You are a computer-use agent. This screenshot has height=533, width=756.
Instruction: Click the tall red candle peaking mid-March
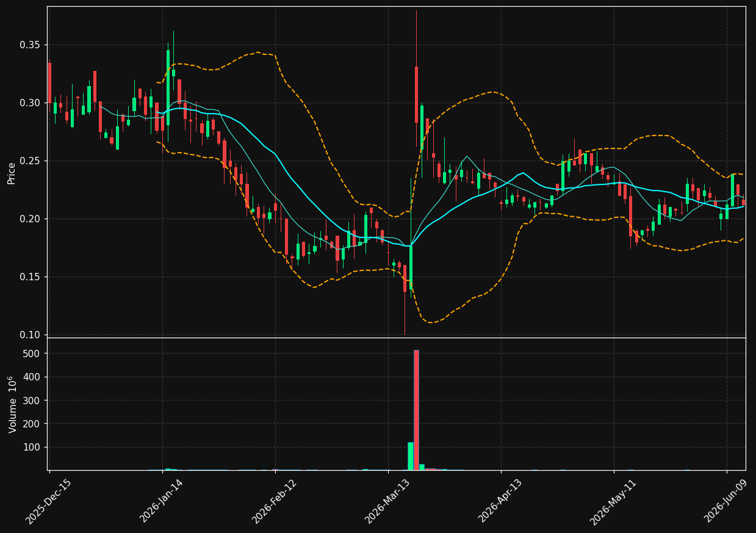tap(416, 95)
